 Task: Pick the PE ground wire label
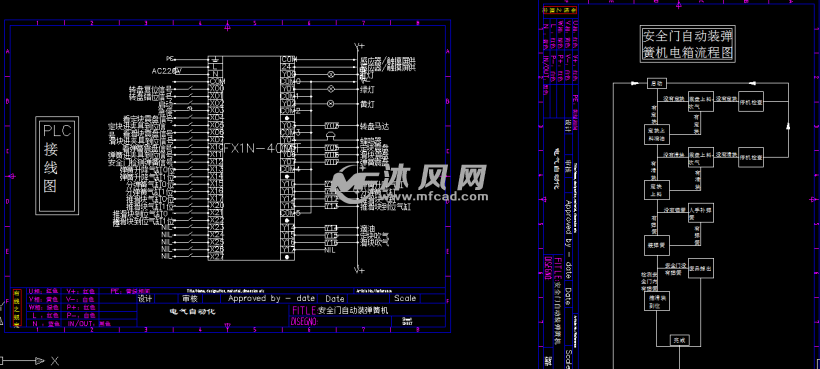click(169, 58)
